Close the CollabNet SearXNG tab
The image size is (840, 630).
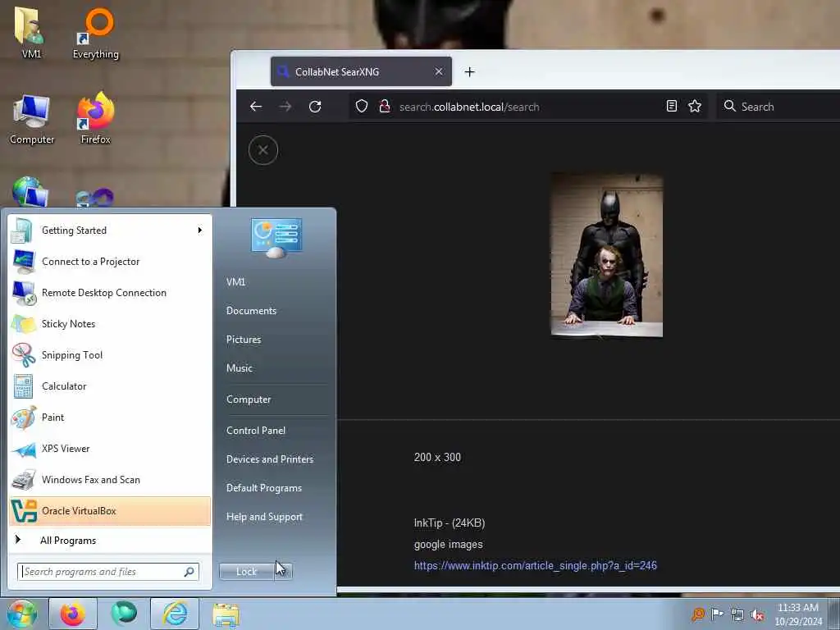[x=439, y=71]
